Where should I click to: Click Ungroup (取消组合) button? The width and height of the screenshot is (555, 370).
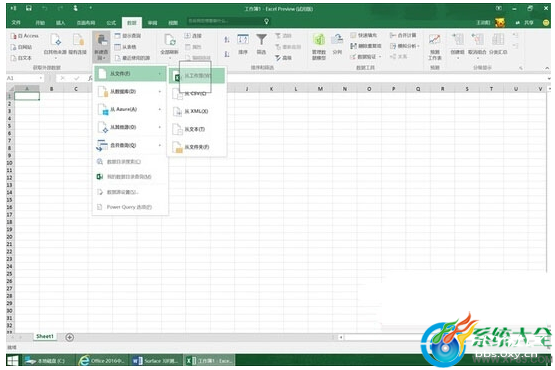tap(477, 45)
